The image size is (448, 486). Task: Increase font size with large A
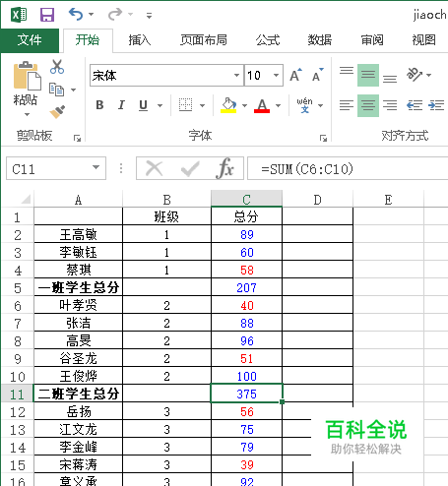click(295, 75)
